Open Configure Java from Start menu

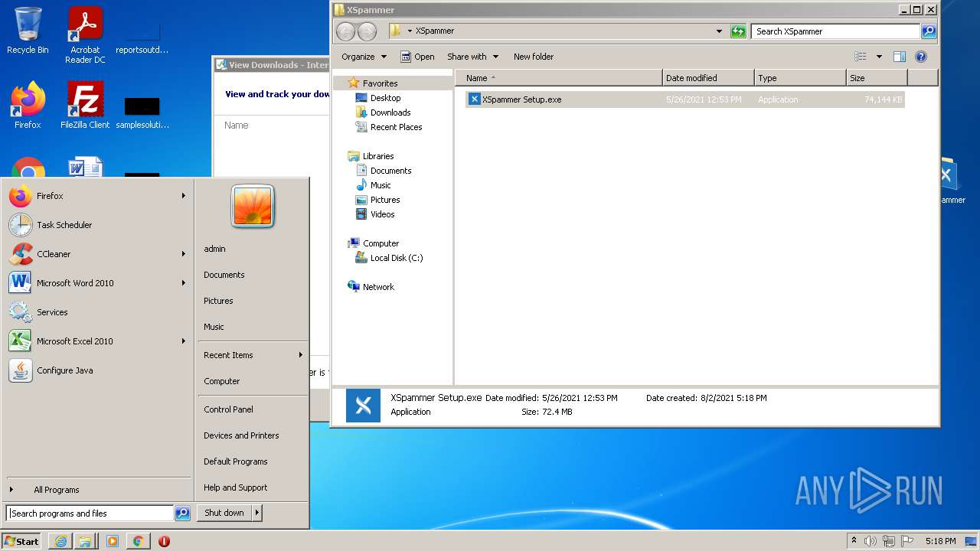[x=96, y=370]
